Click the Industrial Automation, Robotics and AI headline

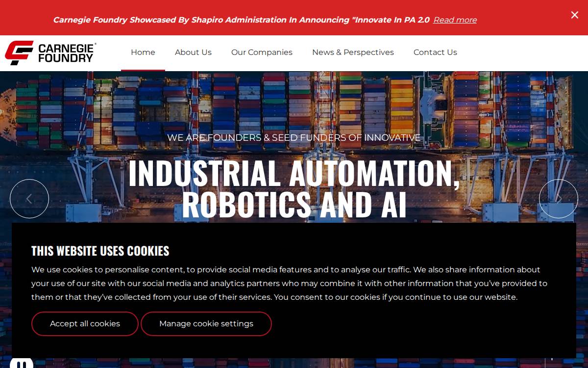pyautogui.click(x=294, y=189)
